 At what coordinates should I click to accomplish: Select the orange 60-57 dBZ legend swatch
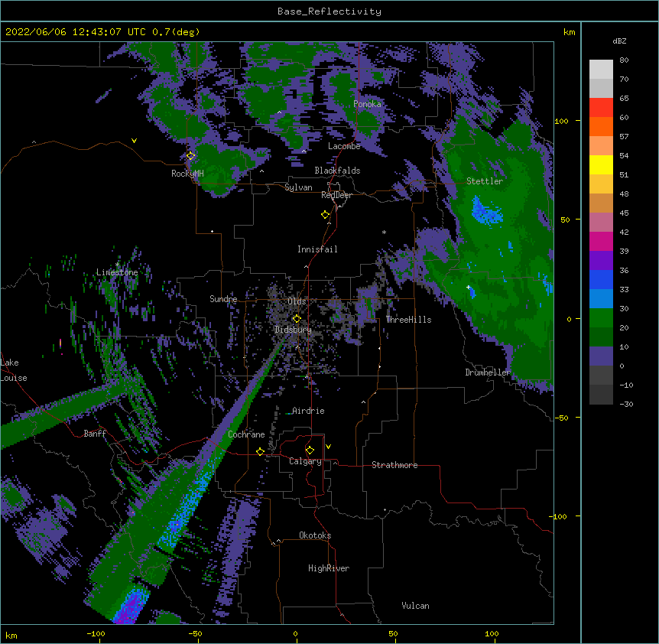601,127
